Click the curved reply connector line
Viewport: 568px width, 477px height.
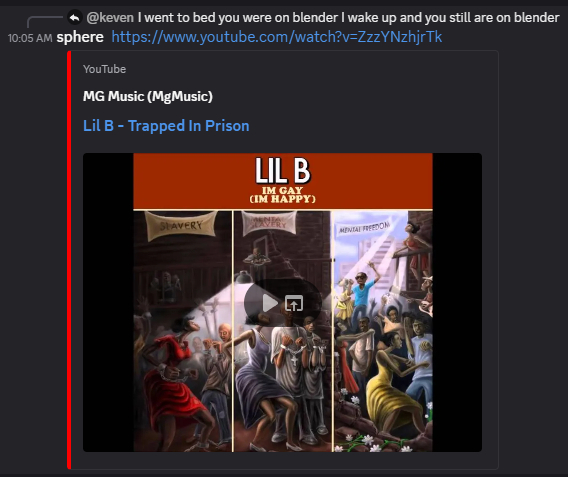(44, 21)
